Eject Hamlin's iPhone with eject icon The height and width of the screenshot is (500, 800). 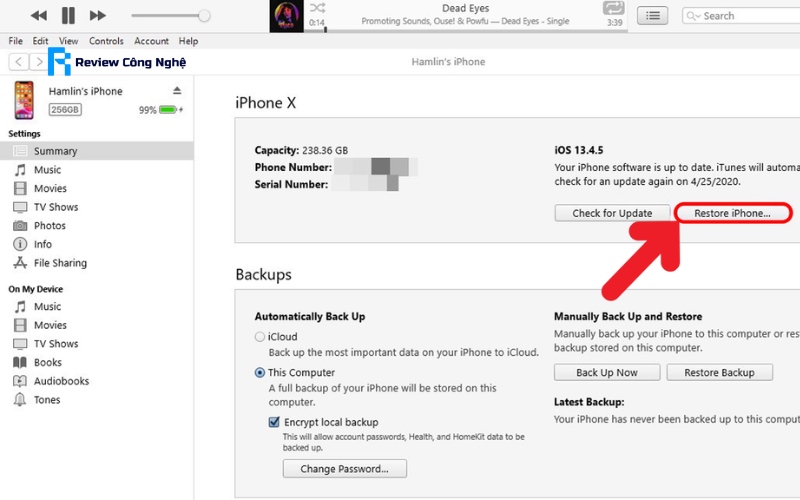(x=177, y=91)
